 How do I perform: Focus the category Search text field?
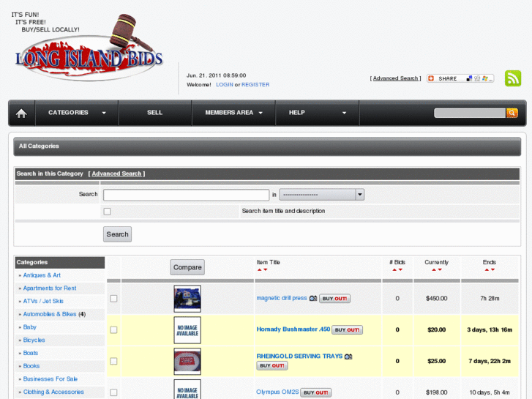187,195
